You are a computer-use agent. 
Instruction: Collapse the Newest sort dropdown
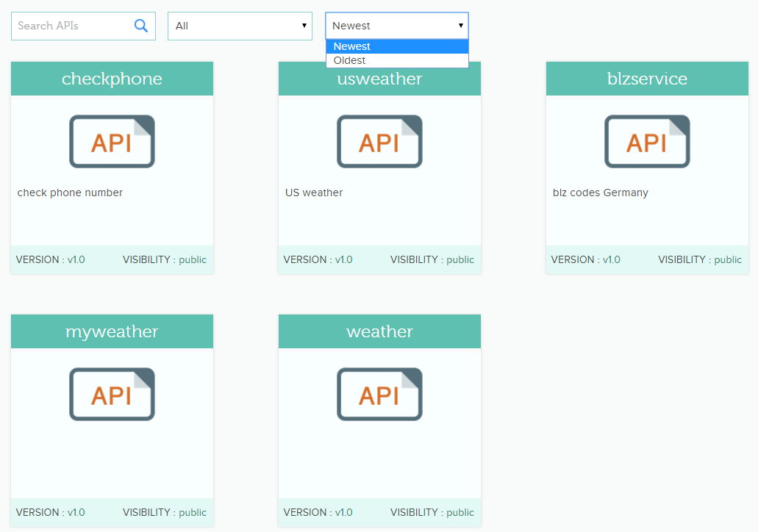[x=397, y=26]
